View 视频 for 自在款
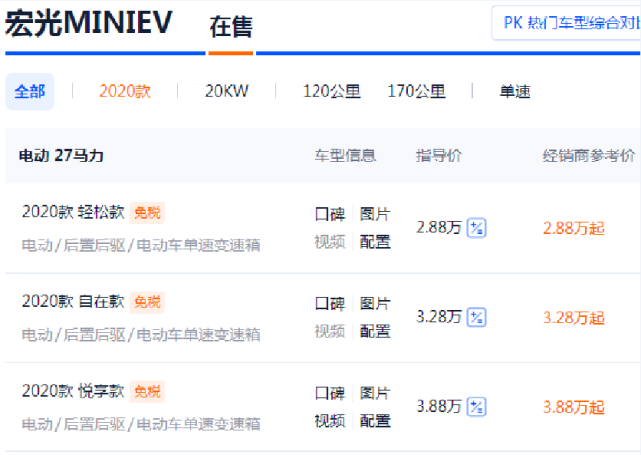The image size is (641, 455). click(330, 332)
